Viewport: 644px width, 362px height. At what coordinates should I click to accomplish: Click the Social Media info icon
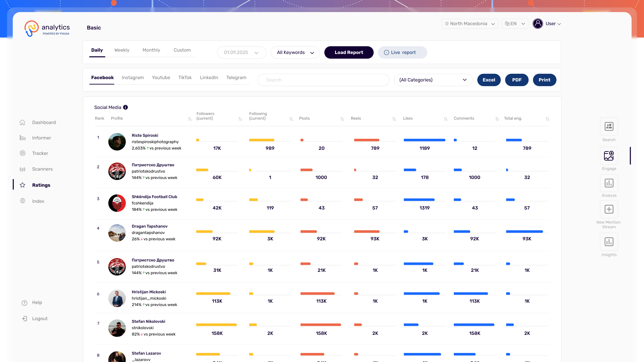[x=126, y=107]
